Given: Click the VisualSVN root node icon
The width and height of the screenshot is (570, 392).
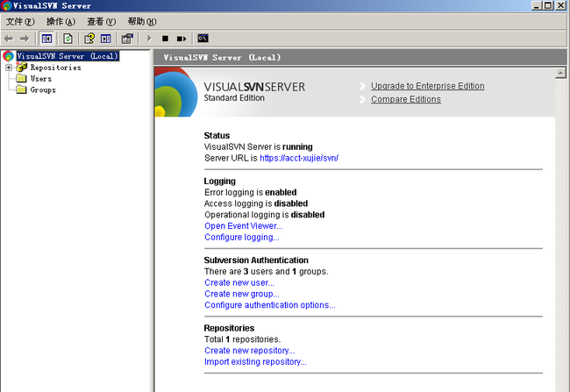Looking at the screenshot, I should (9, 56).
